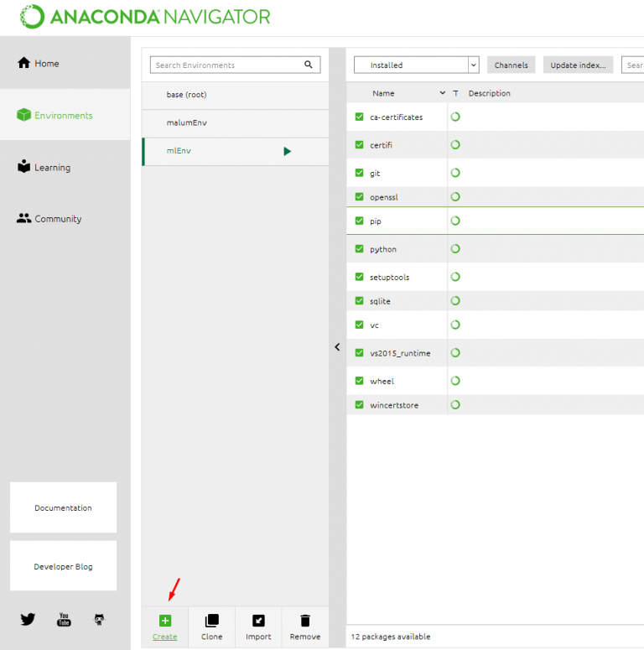The width and height of the screenshot is (644, 650).
Task: Open the Home house icon
Action: click(23, 63)
